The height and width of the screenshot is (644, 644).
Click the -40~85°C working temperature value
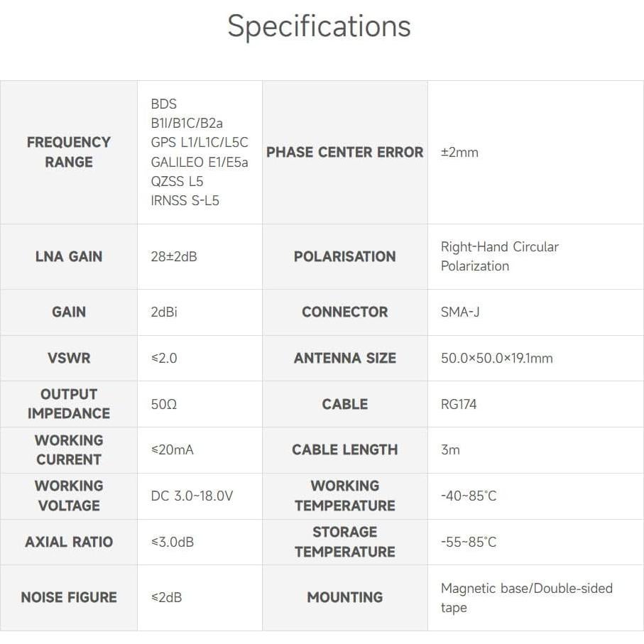(469, 496)
